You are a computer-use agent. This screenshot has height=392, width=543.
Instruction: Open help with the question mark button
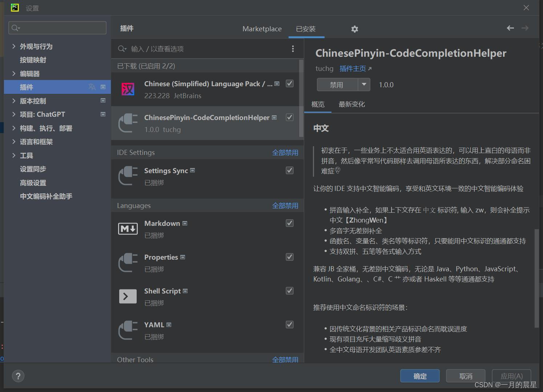click(x=18, y=376)
